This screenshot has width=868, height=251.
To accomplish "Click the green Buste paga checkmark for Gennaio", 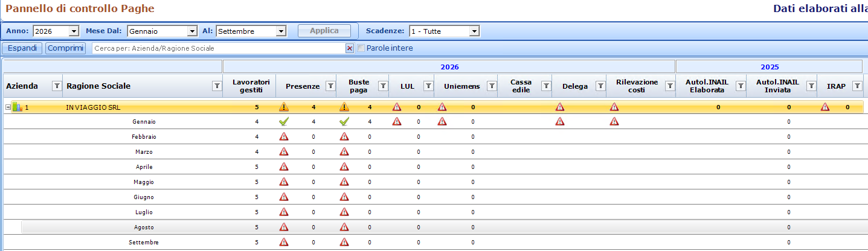I will point(344,121).
